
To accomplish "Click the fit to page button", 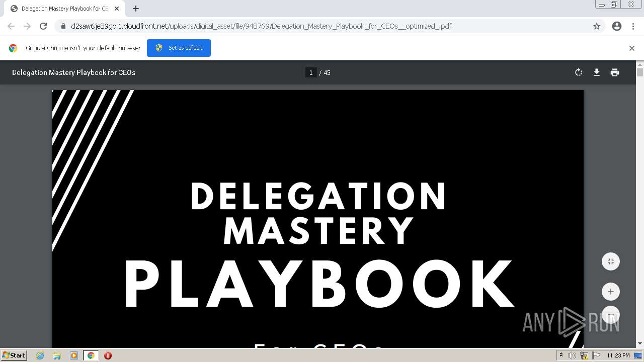I will pos(611,261).
